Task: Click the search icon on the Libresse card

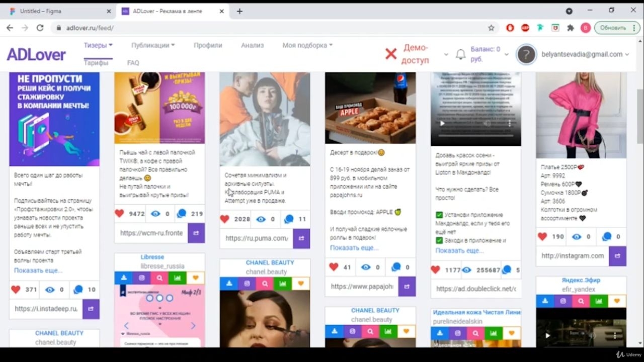Action: click(159, 278)
